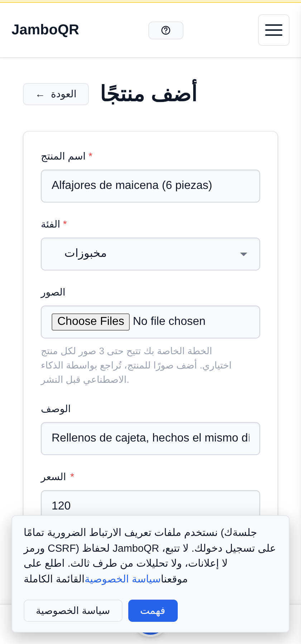Image resolution: width=301 pixels, height=644 pixels.
Task: Click the "No file chosen" text
Action: 169,321
